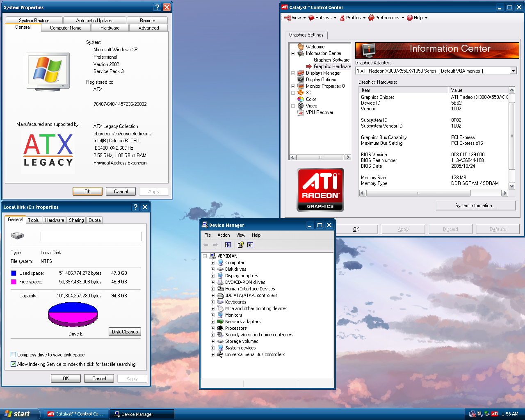Screen dimensions: 525x420
Task: Click Graphics Settings tab in Catalyst
Action: pyautogui.click(x=306, y=35)
